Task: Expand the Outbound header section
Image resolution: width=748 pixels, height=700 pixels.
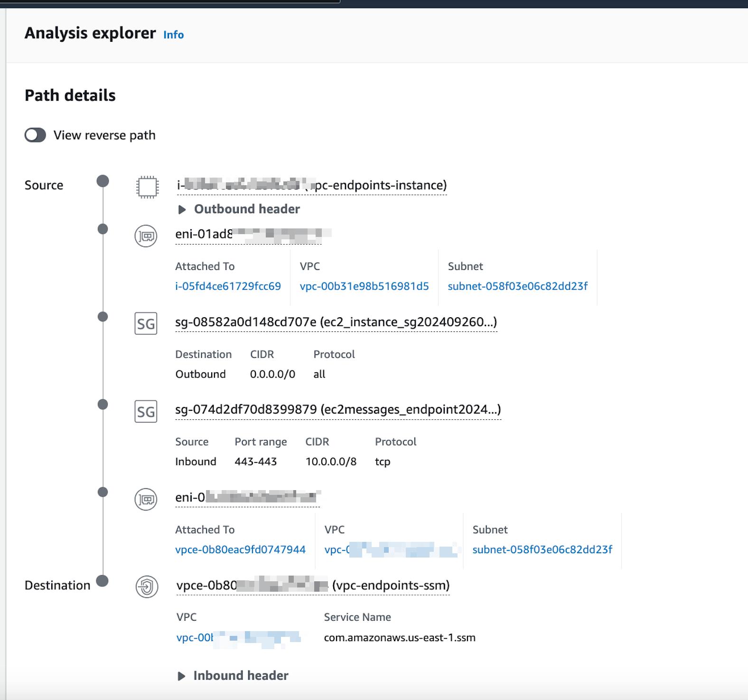Action: coord(182,209)
